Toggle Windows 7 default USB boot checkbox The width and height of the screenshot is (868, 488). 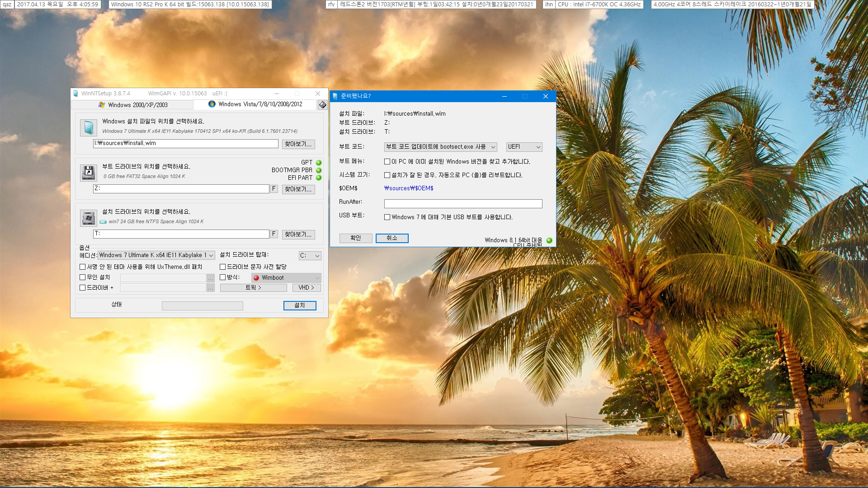pyautogui.click(x=387, y=217)
